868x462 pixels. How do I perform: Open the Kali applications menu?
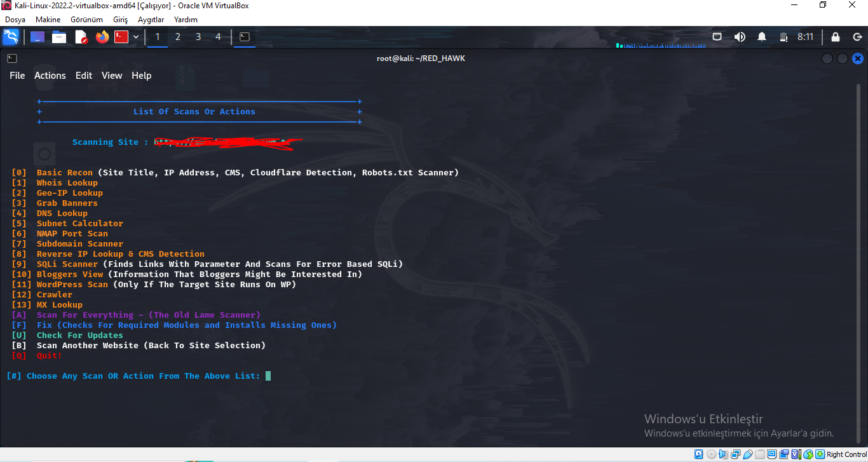11,37
